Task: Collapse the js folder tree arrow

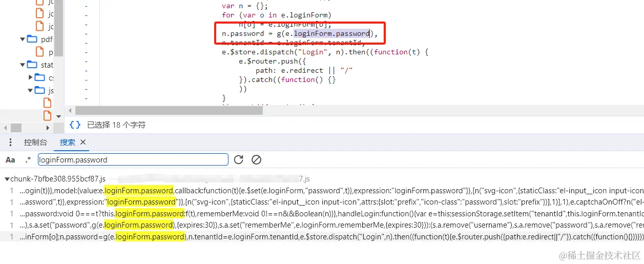Action: tap(31, 91)
